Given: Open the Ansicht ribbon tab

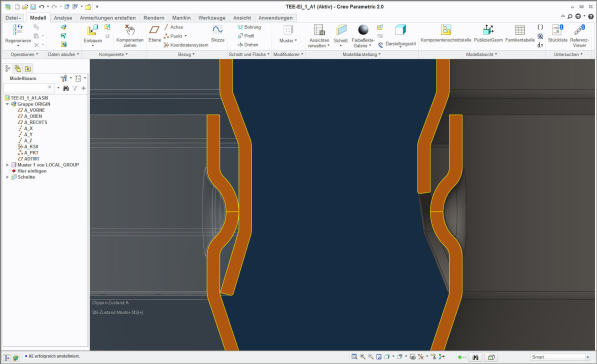Looking at the screenshot, I should (x=242, y=18).
